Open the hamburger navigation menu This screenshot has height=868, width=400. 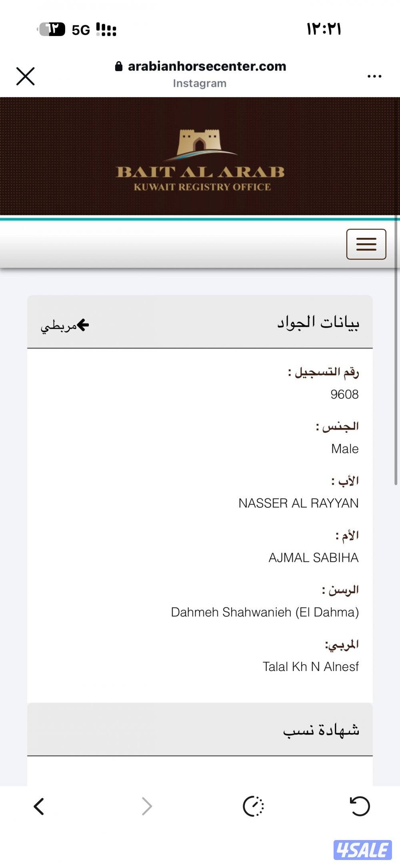(366, 244)
